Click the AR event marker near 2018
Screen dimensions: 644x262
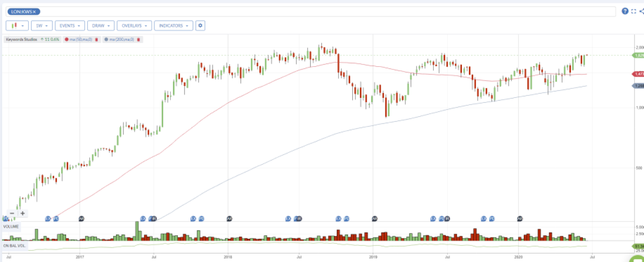[229, 219]
